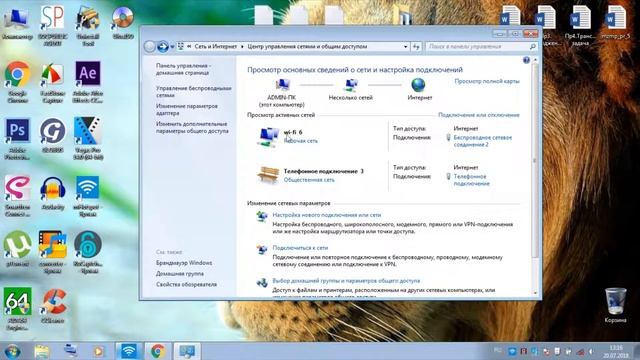Open the Recycle Bin on desktop
The image size is (640, 360).
click(x=615, y=301)
